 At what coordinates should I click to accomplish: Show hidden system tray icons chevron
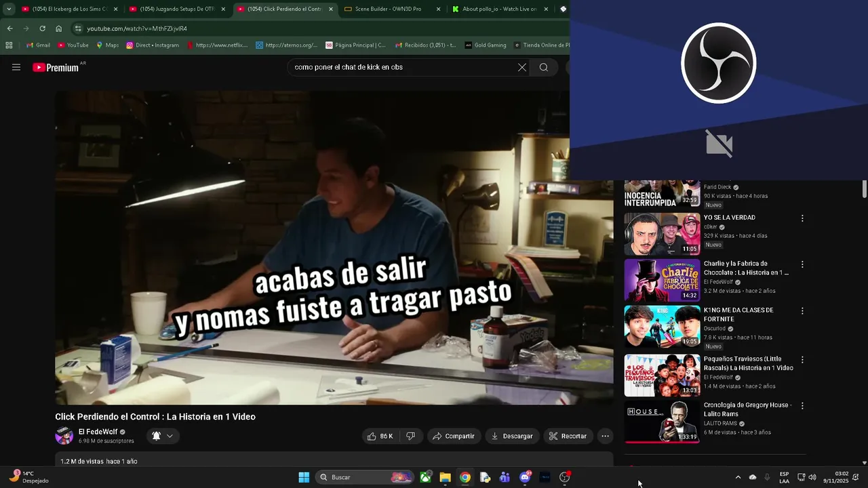(738, 477)
